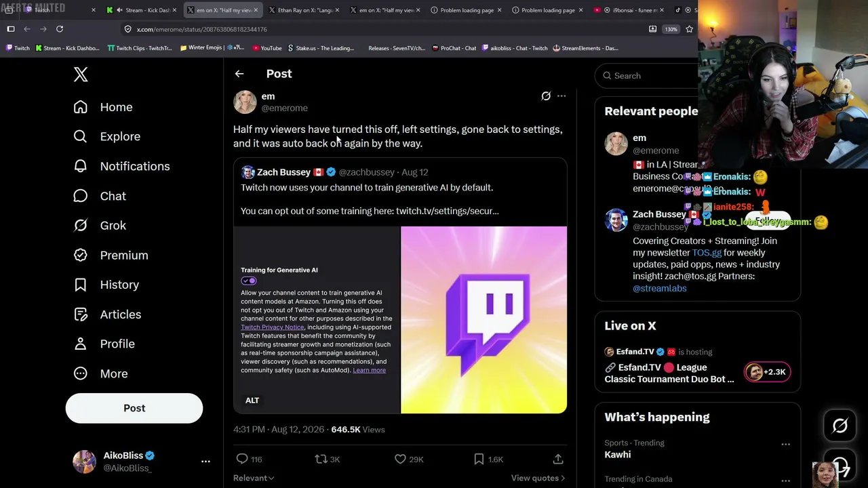Repost the post with 3K reposts

(321, 459)
